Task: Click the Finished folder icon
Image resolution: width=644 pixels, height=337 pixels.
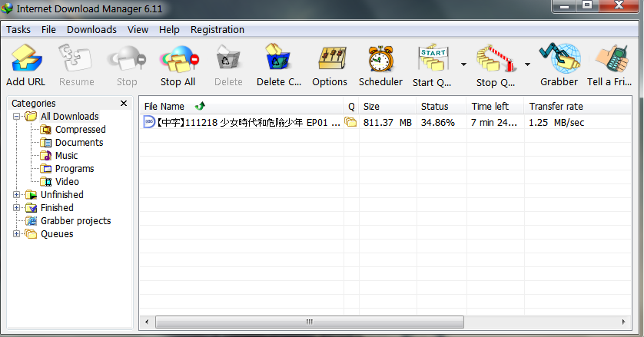Action: click(x=32, y=208)
